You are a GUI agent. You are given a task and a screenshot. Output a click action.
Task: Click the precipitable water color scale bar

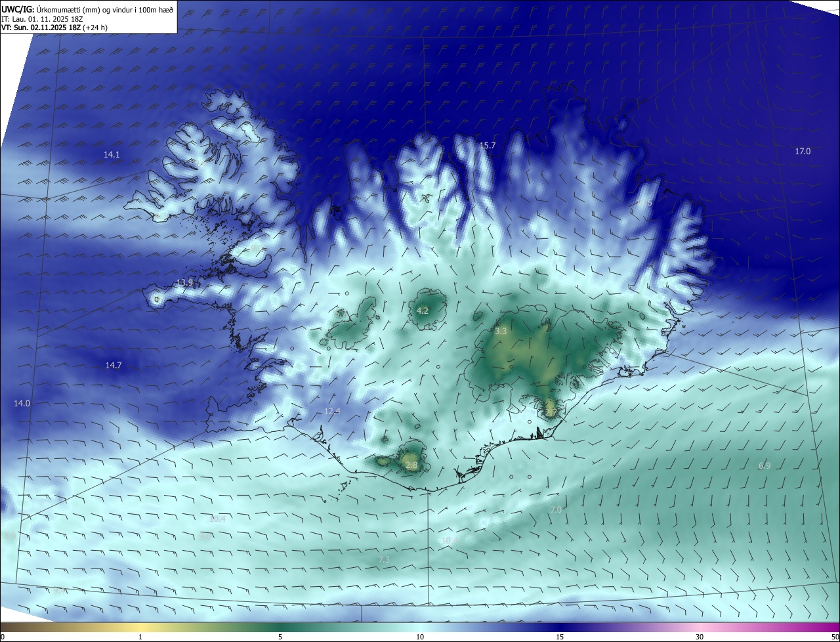point(420,627)
